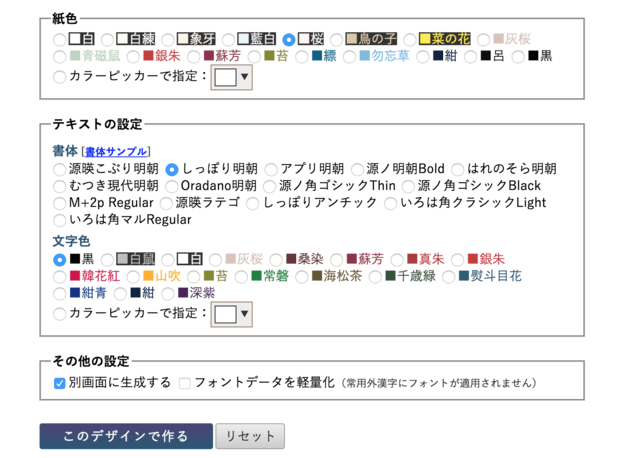640x458 pixels.
Task: Pick the 勿忘草 paper color option
Action: click(351, 56)
